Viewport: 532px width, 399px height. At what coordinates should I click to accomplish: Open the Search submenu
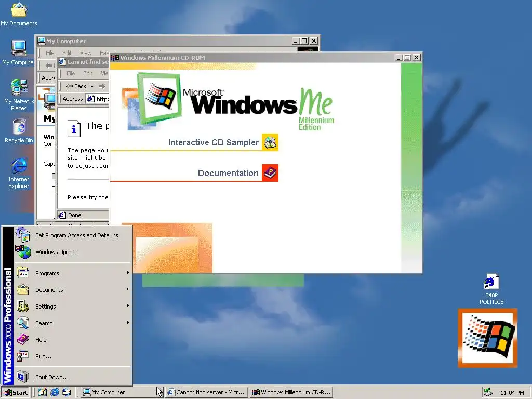point(72,323)
